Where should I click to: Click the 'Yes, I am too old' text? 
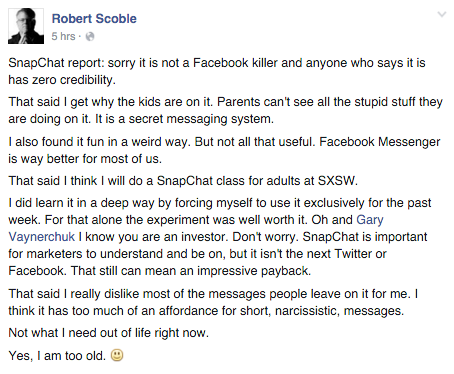pos(57,356)
